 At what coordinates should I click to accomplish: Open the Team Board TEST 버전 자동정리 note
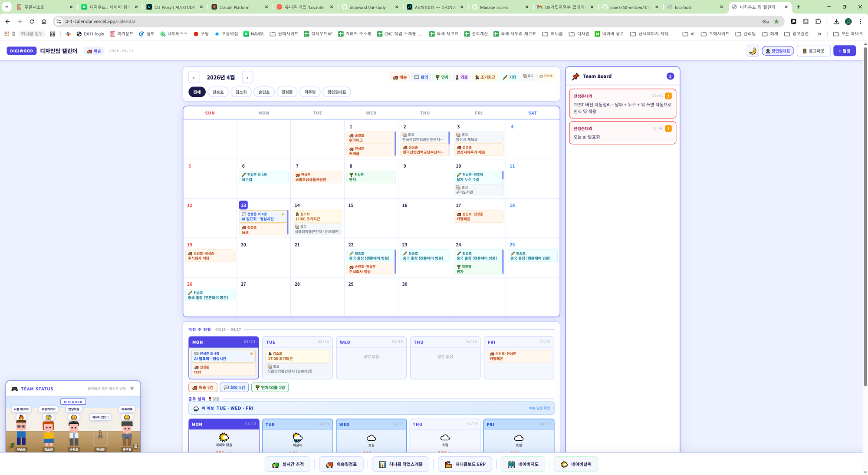pos(622,103)
